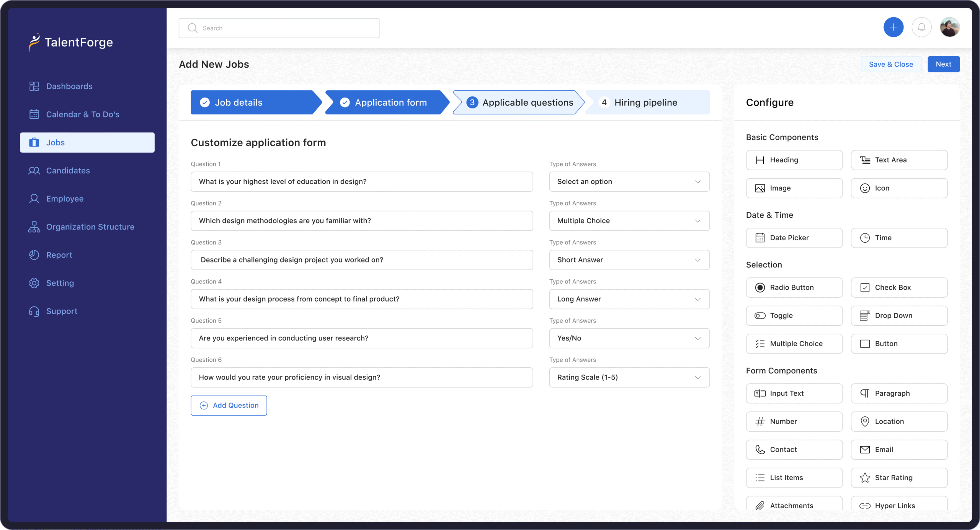Add a Time component
The image size is (980, 530).
[899, 238]
